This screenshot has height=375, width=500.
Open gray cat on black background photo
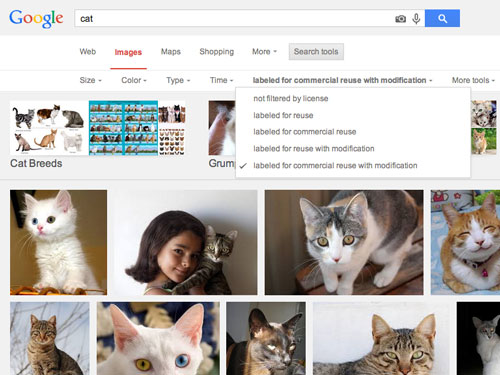(x=478, y=338)
